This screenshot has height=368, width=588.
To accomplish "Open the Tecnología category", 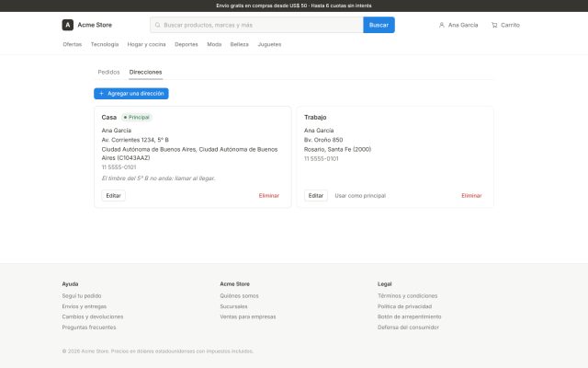I will [104, 44].
